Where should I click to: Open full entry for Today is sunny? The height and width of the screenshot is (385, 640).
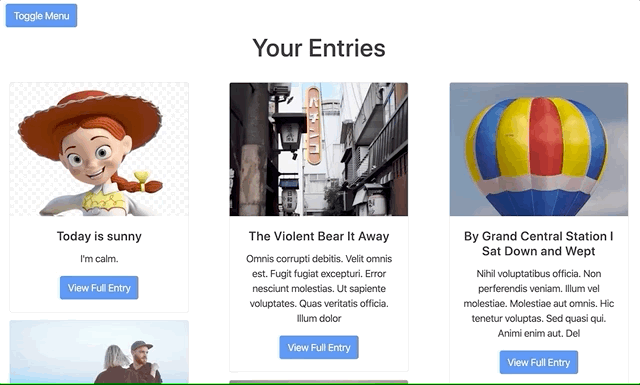coord(99,288)
